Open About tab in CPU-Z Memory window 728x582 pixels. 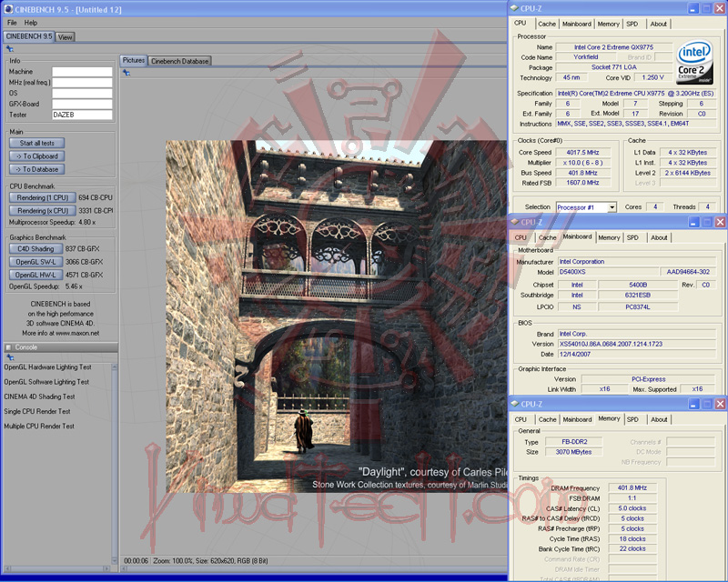coord(659,419)
